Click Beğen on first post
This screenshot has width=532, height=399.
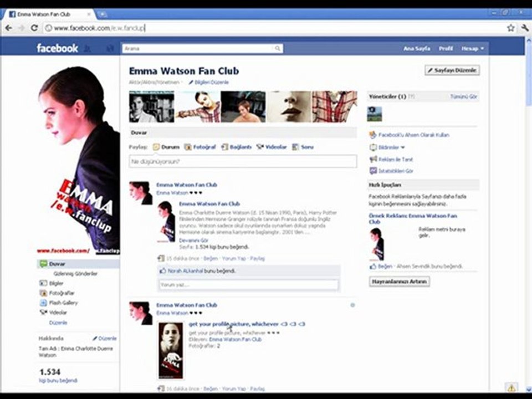pyautogui.click(x=211, y=259)
